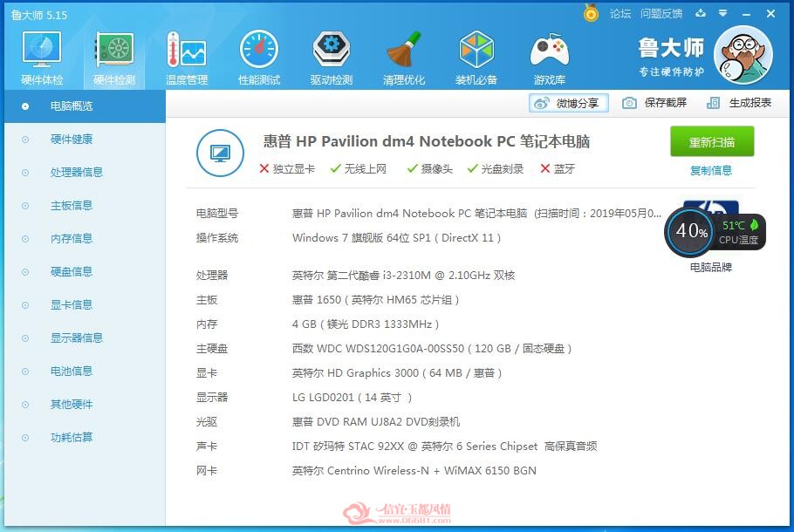Launch 性能测试 performance test gauge icon
This screenshot has width=794, height=532.
(259, 58)
